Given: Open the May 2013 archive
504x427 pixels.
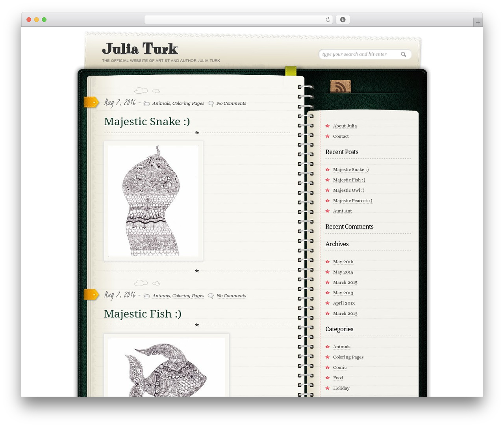Looking at the screenshot, I should pos(343,293).
